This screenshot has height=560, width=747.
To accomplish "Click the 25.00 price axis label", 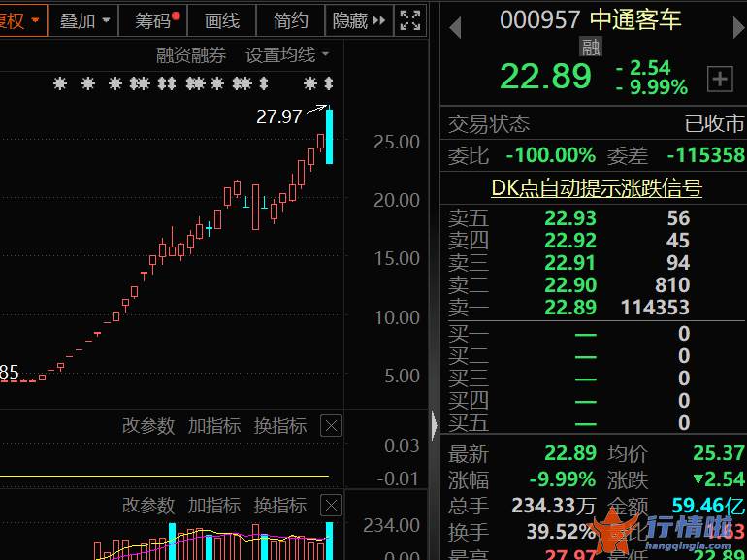I will tap(397, 142).
